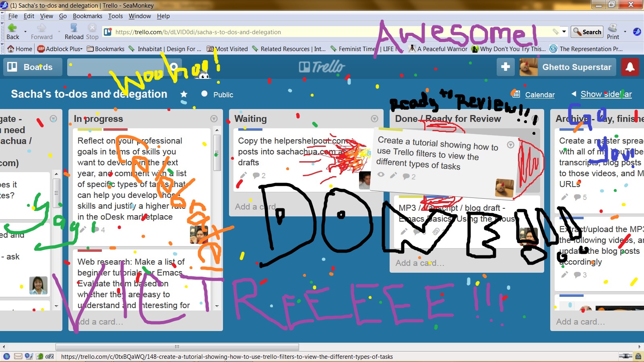Click pencil edit icon on helpershelpout card
Screen dimensions: 644x362
click(243, 175)
